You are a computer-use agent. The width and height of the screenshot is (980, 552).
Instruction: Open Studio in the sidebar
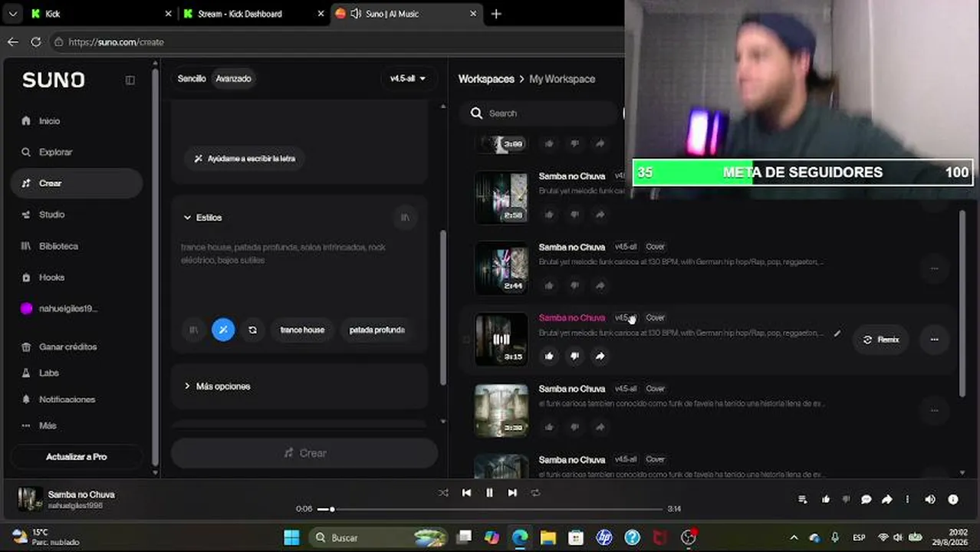(x=51, y=215)
